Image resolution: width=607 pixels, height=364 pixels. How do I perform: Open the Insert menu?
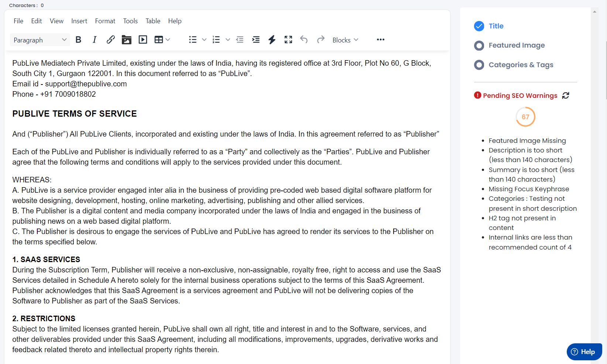pyautogui.click(x=79, y=21)
